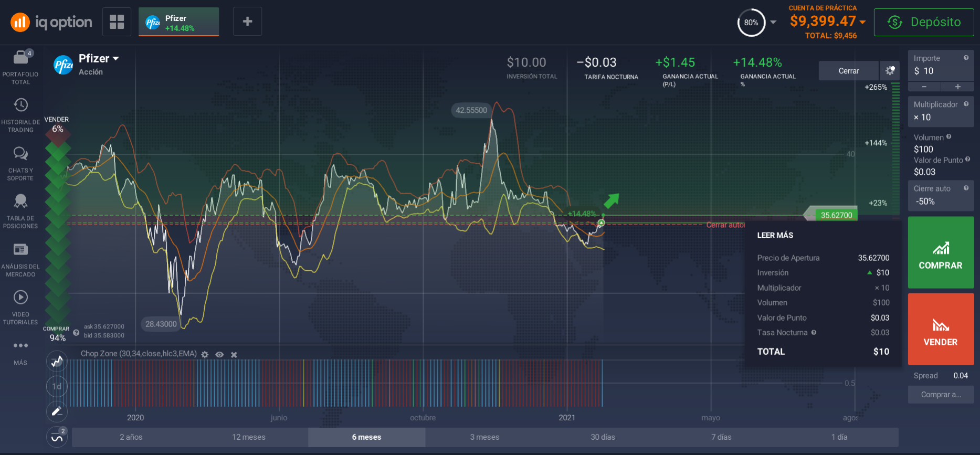The width and height of the screenshot is (980, 455).
Task: Open position settings gear next to Cerrar
Action: pos(890,71)
